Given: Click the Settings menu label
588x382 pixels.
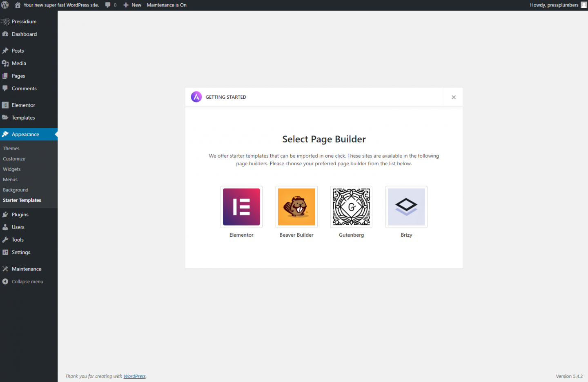Looking at the screenshot, I should pos(21,252).
